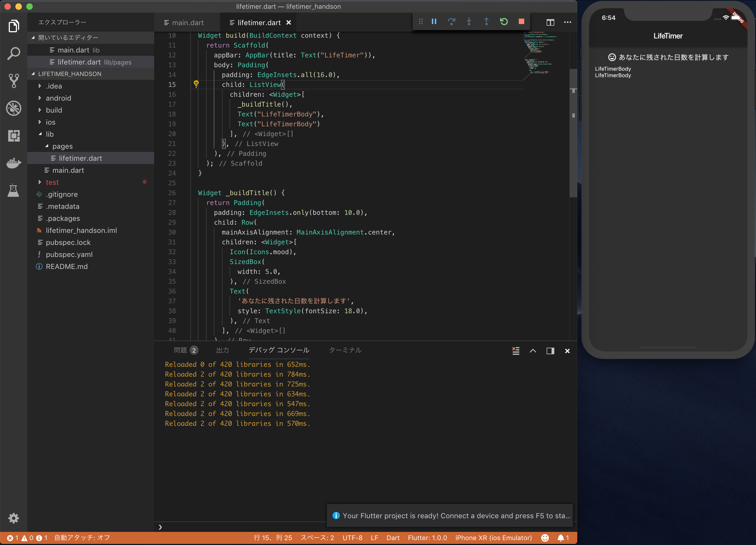The height and width of the screenshot is (545, 756).
Task: Click the line/column indicator 行 15、列 25
Action: 273,538
